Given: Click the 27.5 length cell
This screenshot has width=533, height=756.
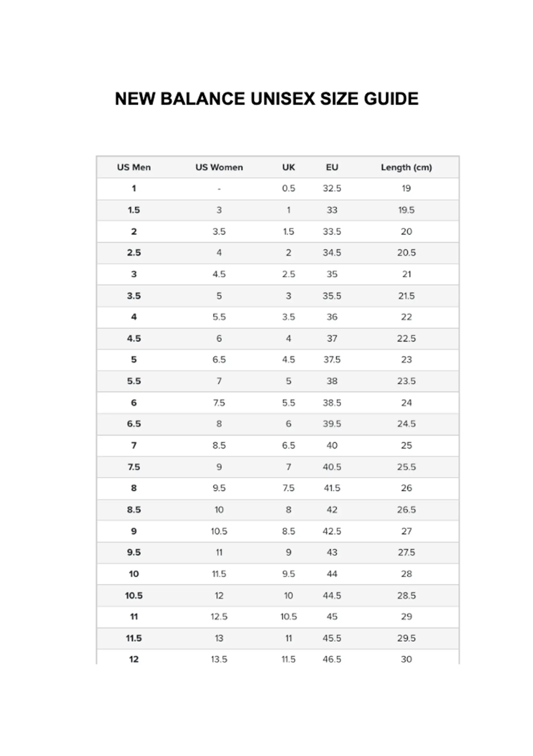Looking at the screenshot, I should point(406,552).
